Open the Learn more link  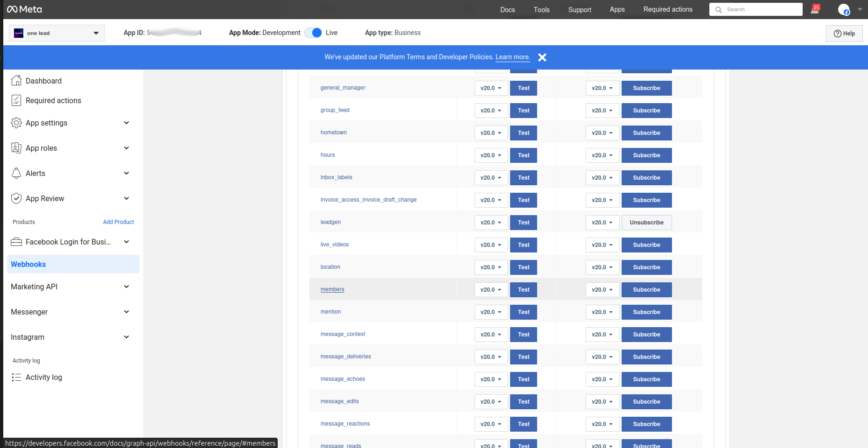pos(512,57)
